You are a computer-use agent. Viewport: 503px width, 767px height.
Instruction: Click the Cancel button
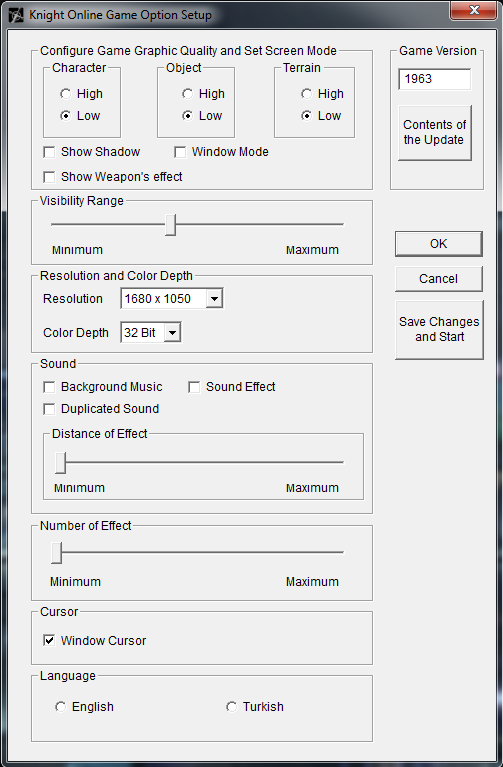[x=438, y=279]
